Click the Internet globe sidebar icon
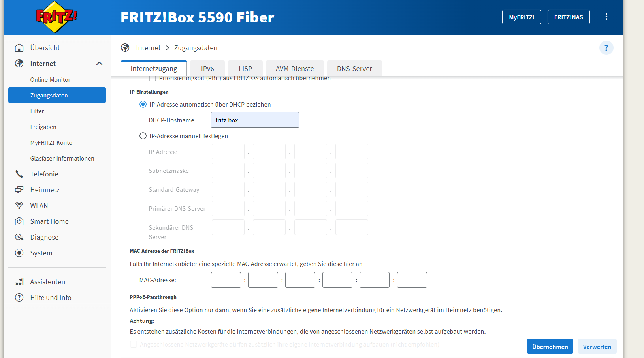This screenshot has width=644, height=358. [19, 64]
